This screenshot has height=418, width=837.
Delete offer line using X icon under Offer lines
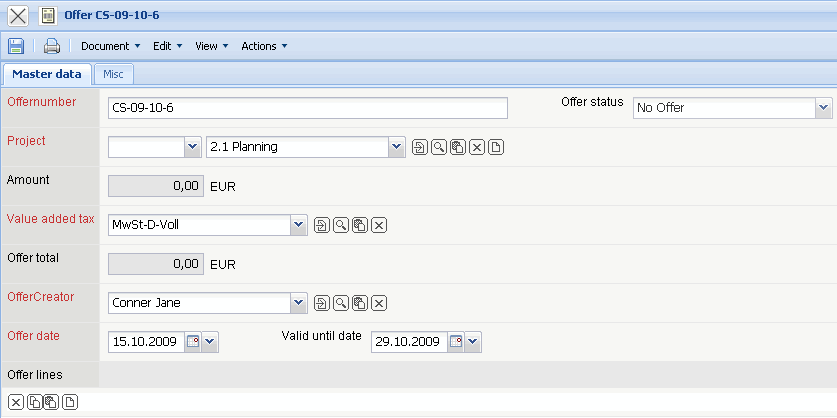(15, 402)
